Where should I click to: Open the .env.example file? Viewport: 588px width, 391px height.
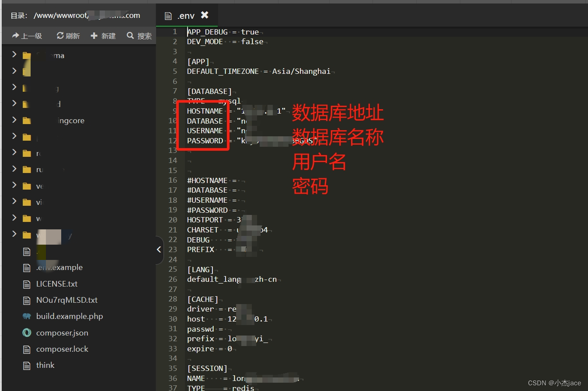tap(59, 267)
